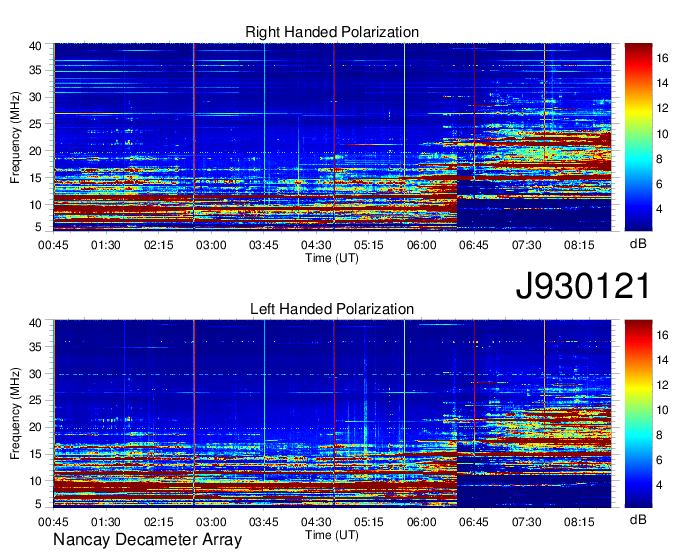Click the "Right Handed Polarization" plot title
This screenshot has height=552, width=680.
(x=332, y=32)
